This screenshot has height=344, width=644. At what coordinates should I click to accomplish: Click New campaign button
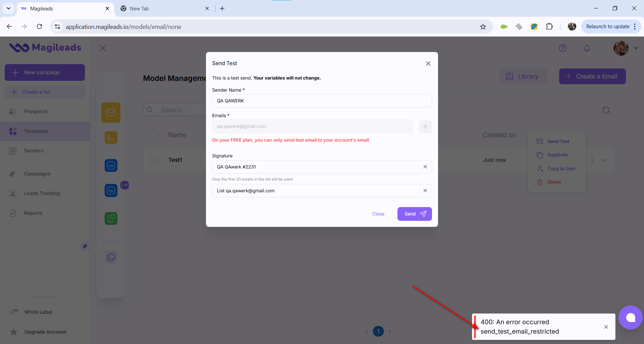coord(45,72)
